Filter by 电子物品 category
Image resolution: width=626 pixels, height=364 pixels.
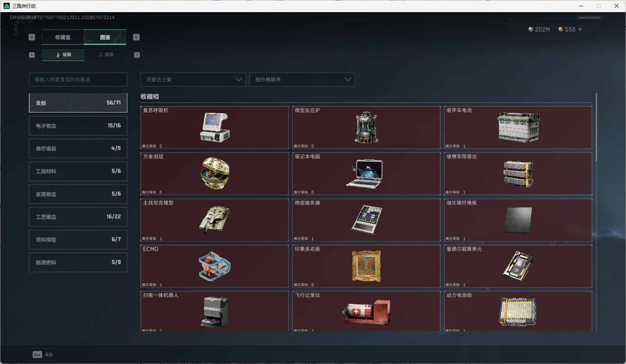[78, 126]
